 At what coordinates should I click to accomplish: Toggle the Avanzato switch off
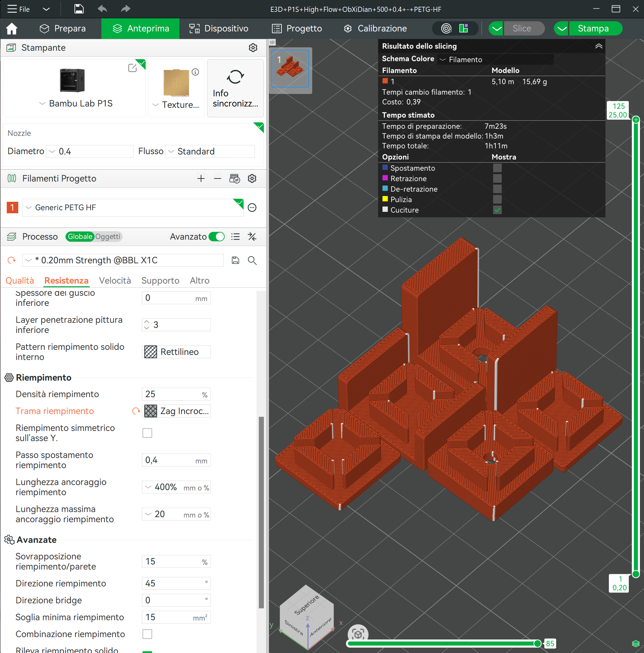point(216,237)
